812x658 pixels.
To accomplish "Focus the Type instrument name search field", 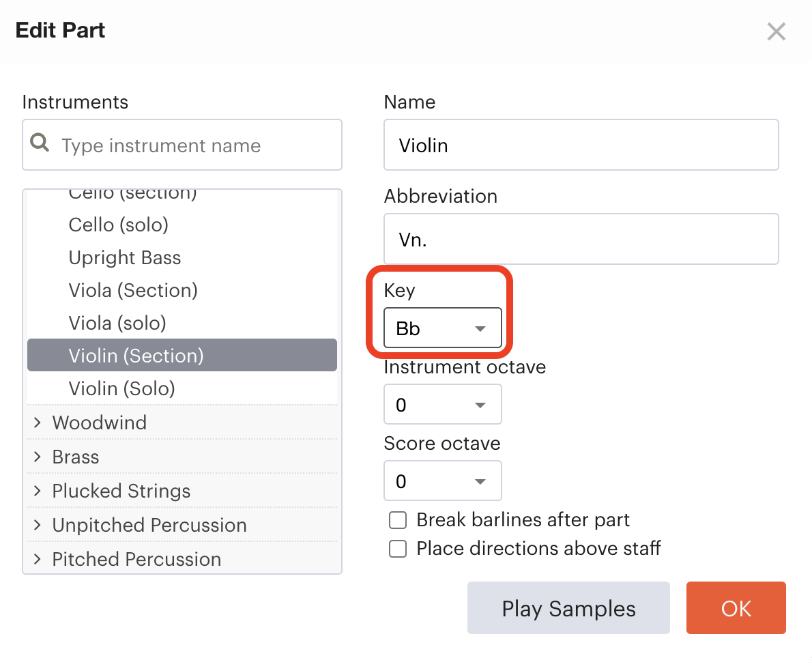I will 182,145.
